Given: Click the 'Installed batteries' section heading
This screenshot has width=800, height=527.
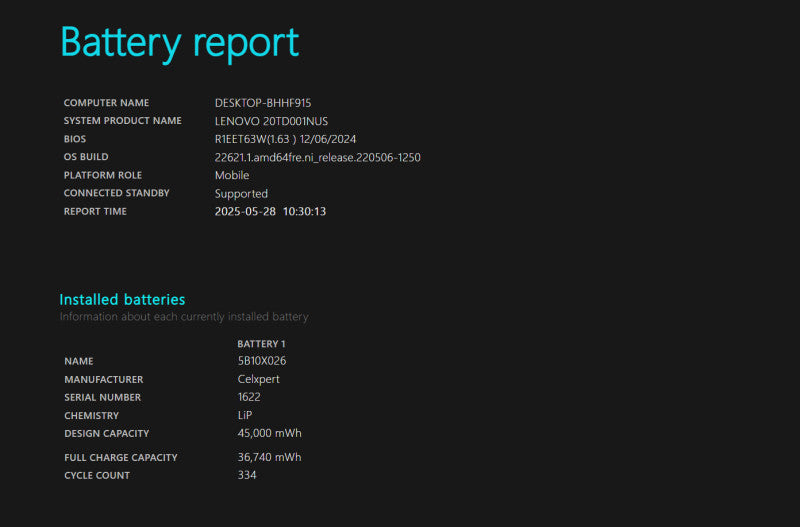Looking at the screenshot, I should (x=122, y=299).
